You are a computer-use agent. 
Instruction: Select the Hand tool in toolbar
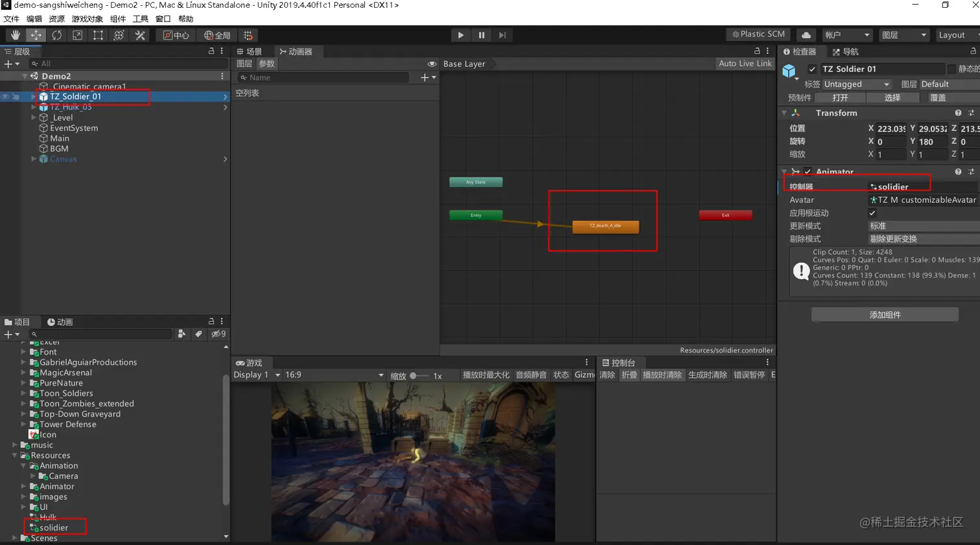tap(15, 35)
